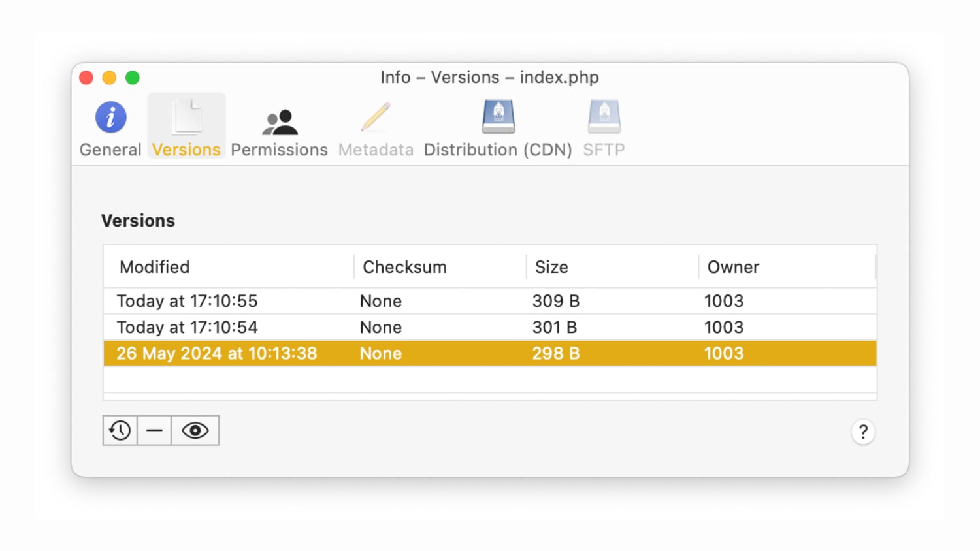Preview version using the eye icon

[195, 431]
